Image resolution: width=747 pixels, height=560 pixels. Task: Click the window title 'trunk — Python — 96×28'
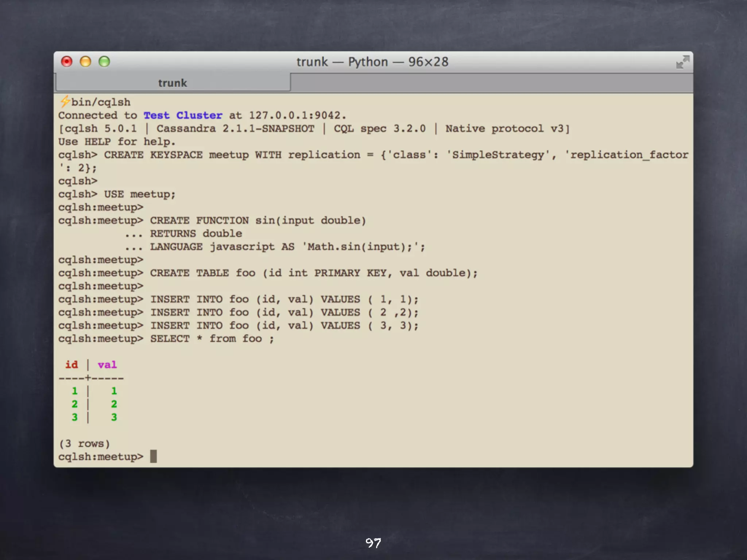[x=372, y=62]
